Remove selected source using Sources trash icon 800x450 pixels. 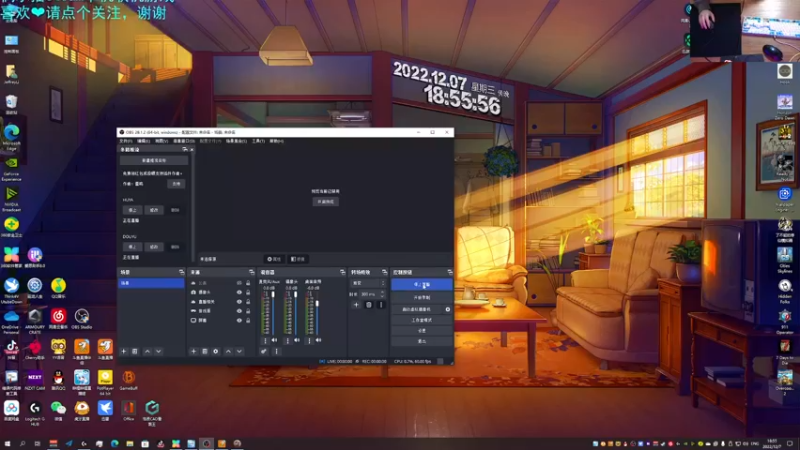click(x=205, y=351)
